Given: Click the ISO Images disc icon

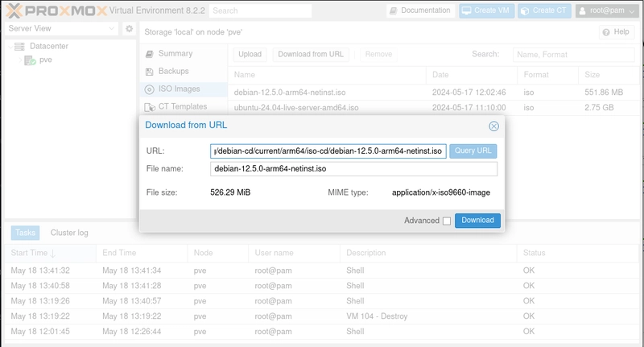Looking at the screenshot, I should point(149,89).
